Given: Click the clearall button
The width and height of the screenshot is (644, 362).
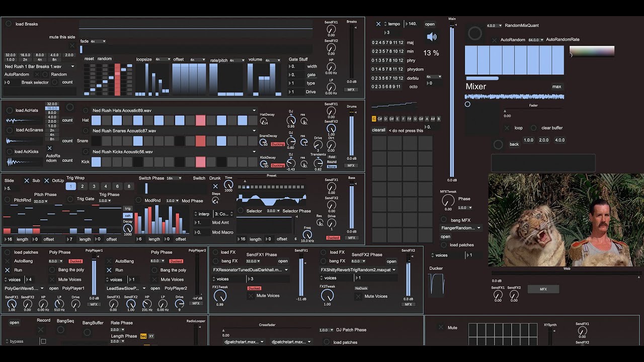Looking at the screenshot, I should pos(378,130).
